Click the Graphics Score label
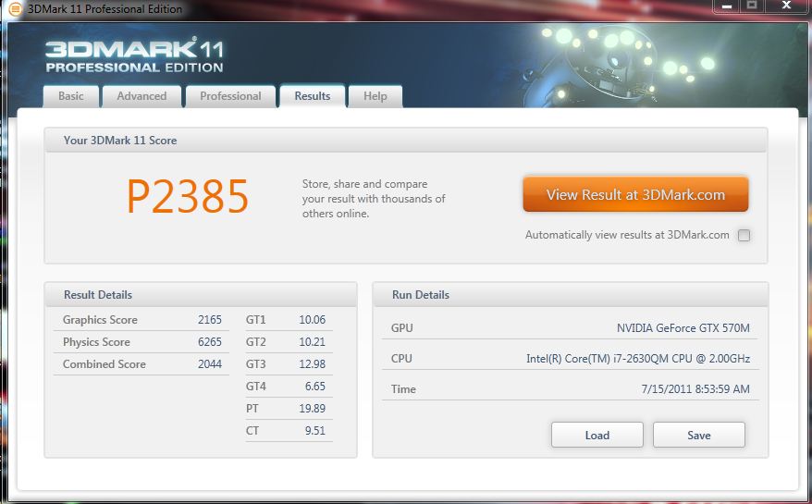812x504 pixels. pyautogui.click(x=100, y=320)
